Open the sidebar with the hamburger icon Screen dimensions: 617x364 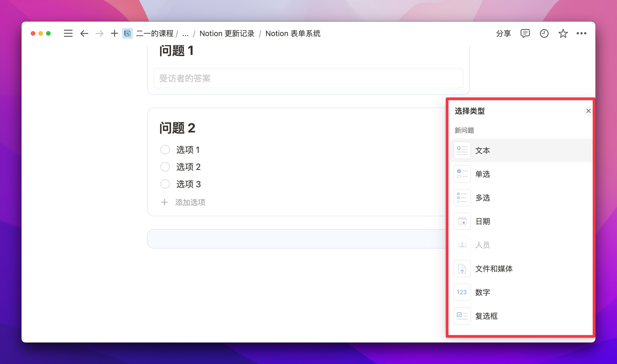(68, 33)
